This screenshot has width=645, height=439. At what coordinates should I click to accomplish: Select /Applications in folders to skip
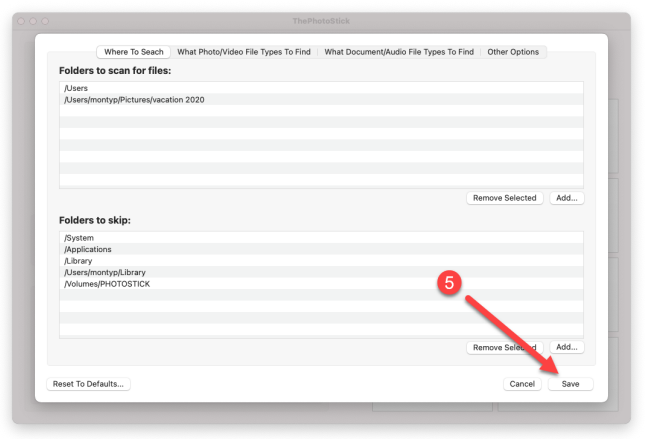pyautogui.click(x=321, y=249)
